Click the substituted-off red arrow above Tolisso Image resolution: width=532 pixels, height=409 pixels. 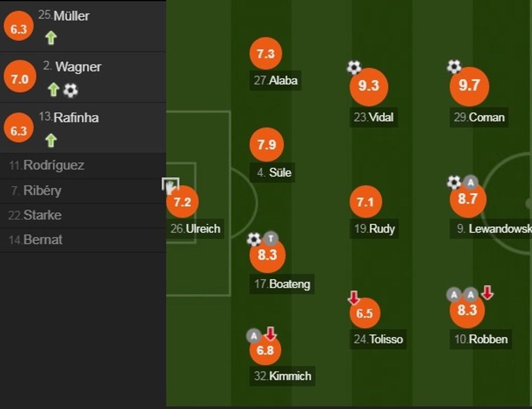coord(354,297)
